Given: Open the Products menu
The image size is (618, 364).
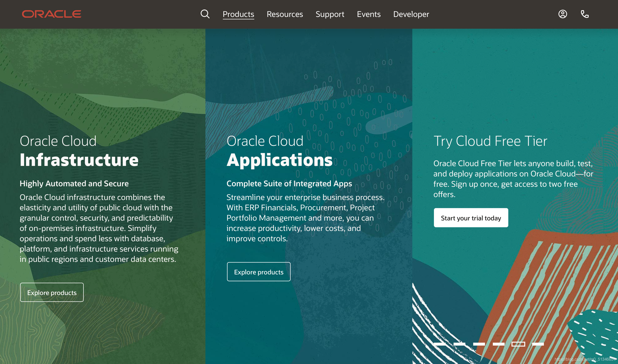Looking at the screenshot, I should (238, 14).
